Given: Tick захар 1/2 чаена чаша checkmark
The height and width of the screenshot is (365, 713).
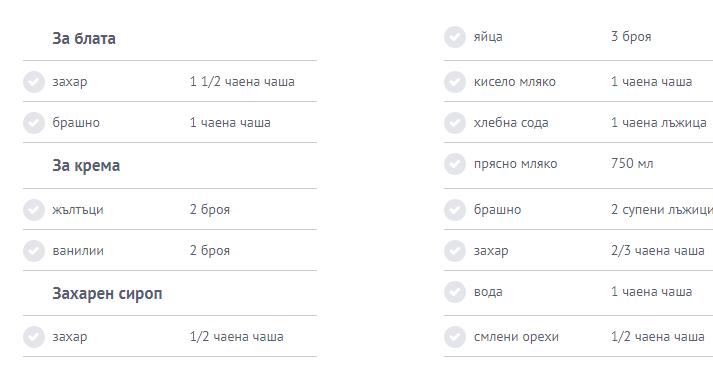Looking at the screenshot, I should point(34,337).
